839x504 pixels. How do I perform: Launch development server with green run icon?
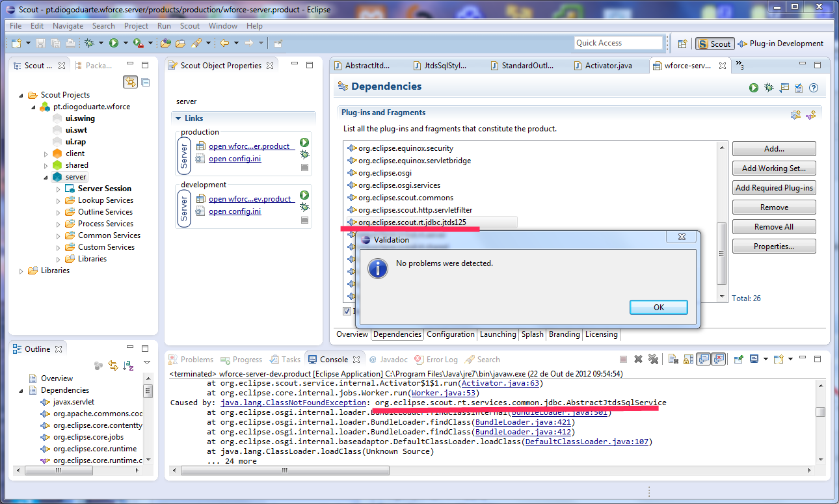304,195
